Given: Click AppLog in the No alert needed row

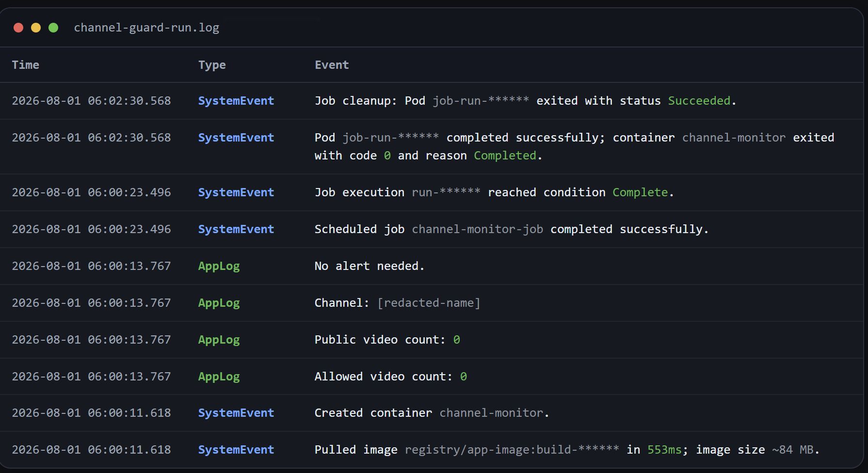Looking at the screenshot, I should tap(219, 266).
